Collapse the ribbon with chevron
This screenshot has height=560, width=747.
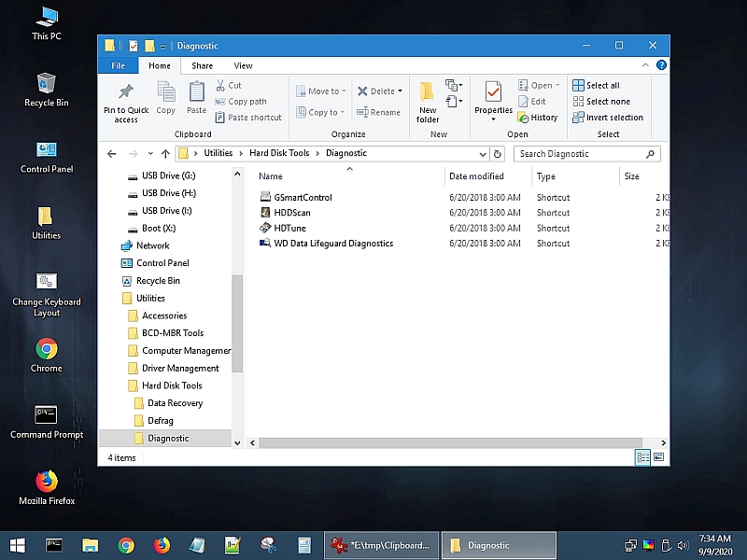645,64
